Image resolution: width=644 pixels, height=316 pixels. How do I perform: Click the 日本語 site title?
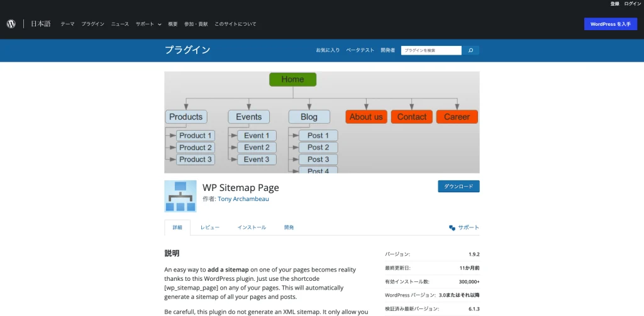pyautogui.click(x=41, y=24)
